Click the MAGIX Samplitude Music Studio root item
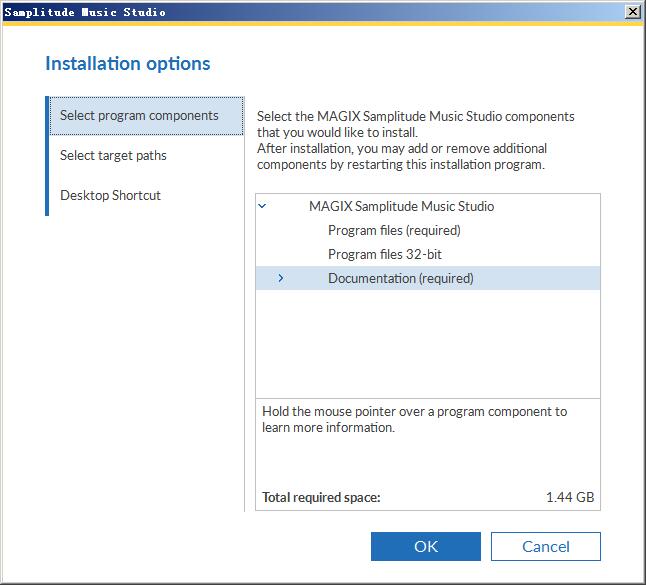 coord(401,206)
